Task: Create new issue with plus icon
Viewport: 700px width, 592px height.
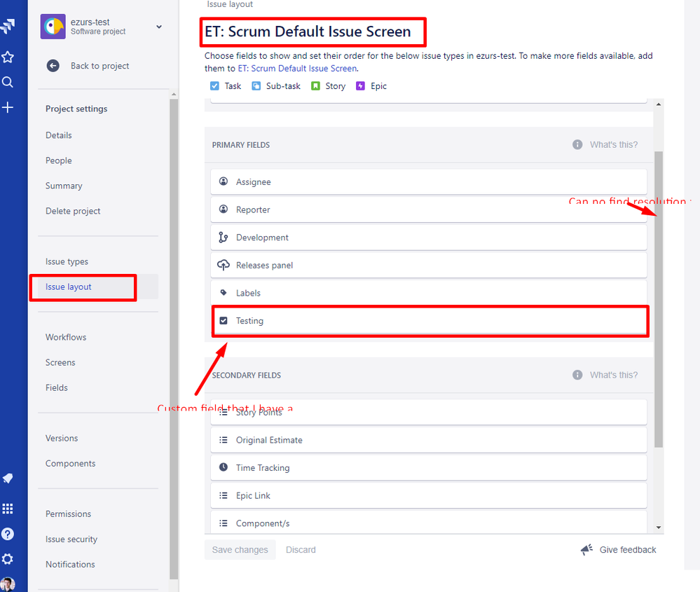Action: click(8, 107)
